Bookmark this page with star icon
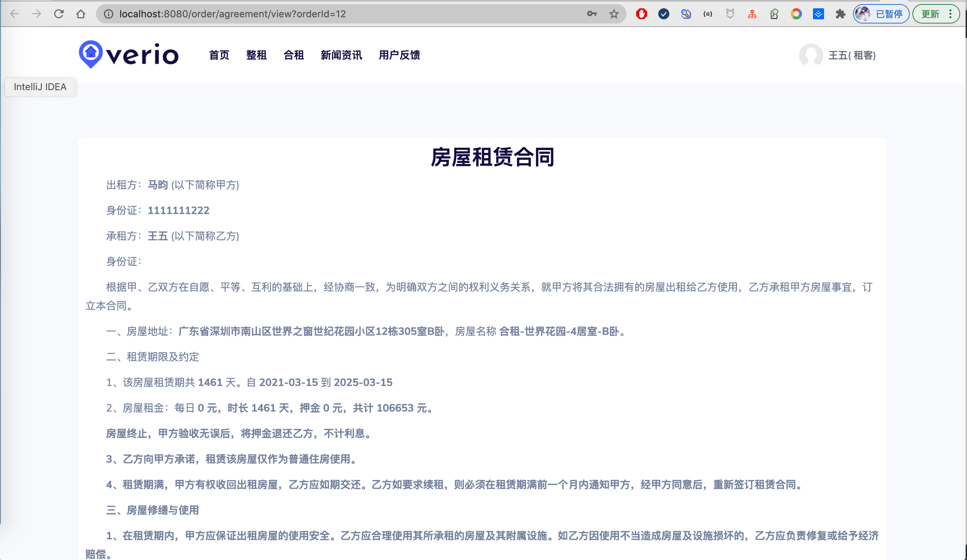Viewport: 967px width, 560px height. click(x=614, y=14)
